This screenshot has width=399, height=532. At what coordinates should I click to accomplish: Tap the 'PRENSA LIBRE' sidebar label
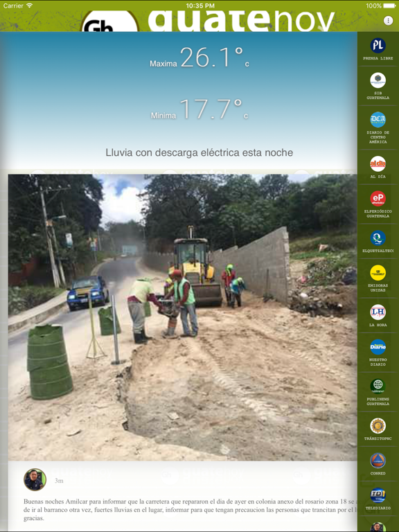click(x=378, y=58)
